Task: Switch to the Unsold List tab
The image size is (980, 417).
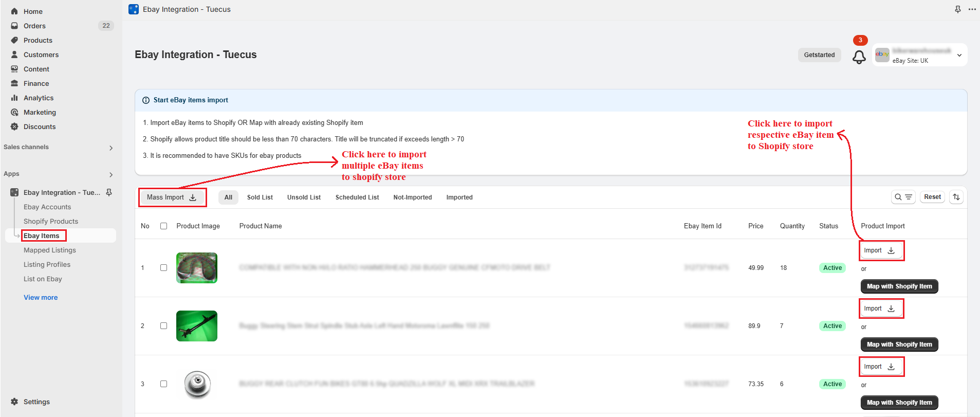Action: [304, 197]
